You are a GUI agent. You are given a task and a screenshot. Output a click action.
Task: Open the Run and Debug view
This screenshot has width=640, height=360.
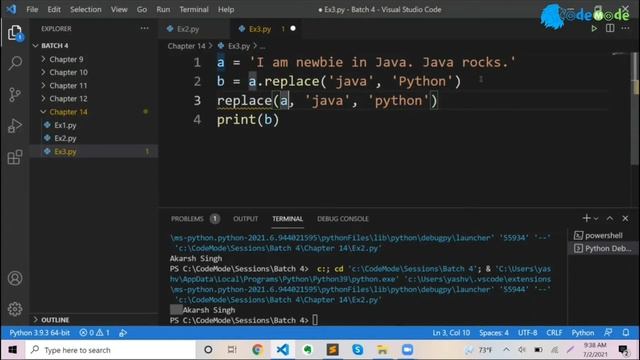(x=15, y=126)
